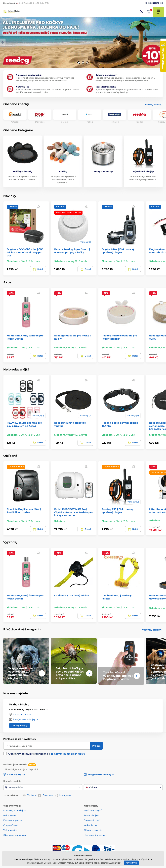Expand the Čeština language dropdown
166x868 pixels.
coord(123,787)
